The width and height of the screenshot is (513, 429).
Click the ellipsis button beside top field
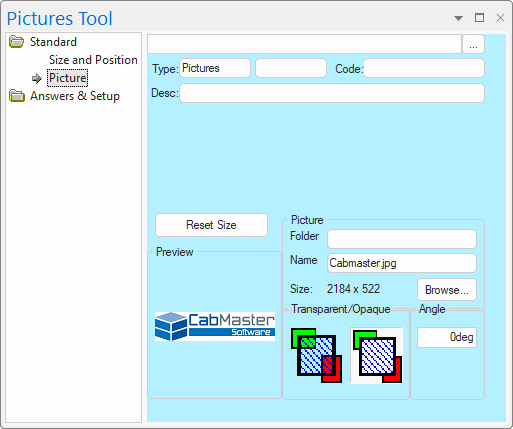point(473,44)
